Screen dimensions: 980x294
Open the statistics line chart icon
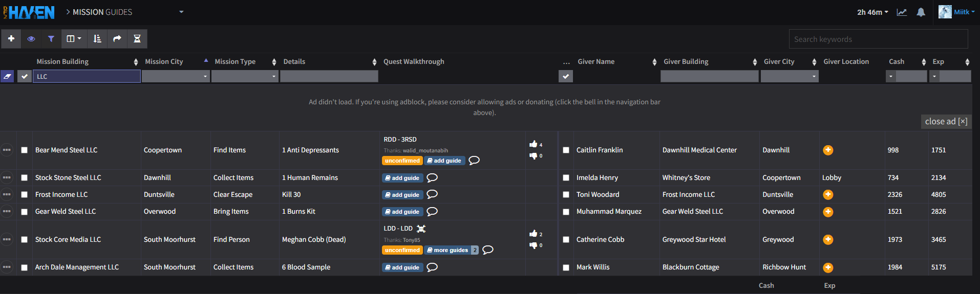coord(902,12)
